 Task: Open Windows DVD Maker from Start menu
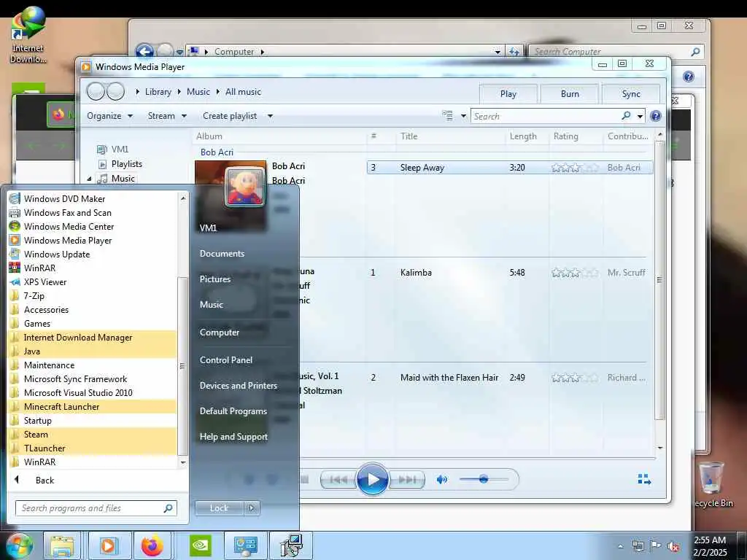pos(64,199)
